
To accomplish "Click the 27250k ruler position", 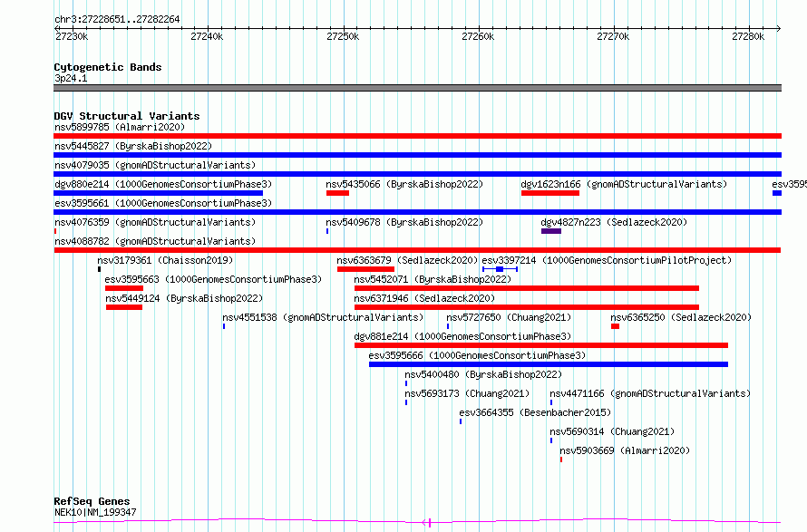I will [343, 36].
